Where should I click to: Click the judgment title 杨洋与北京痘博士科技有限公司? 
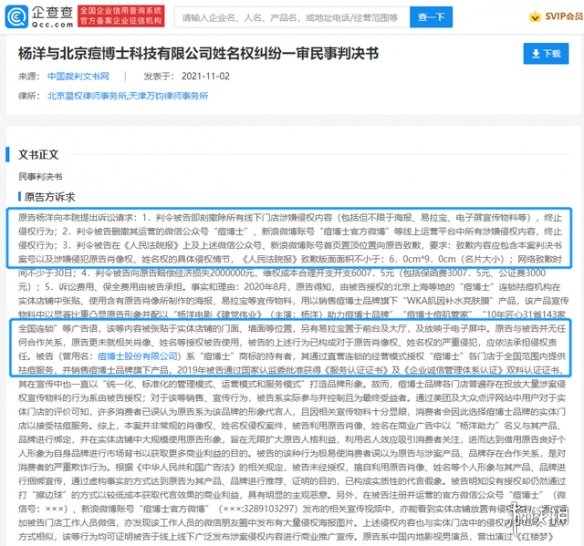(198, 53)
